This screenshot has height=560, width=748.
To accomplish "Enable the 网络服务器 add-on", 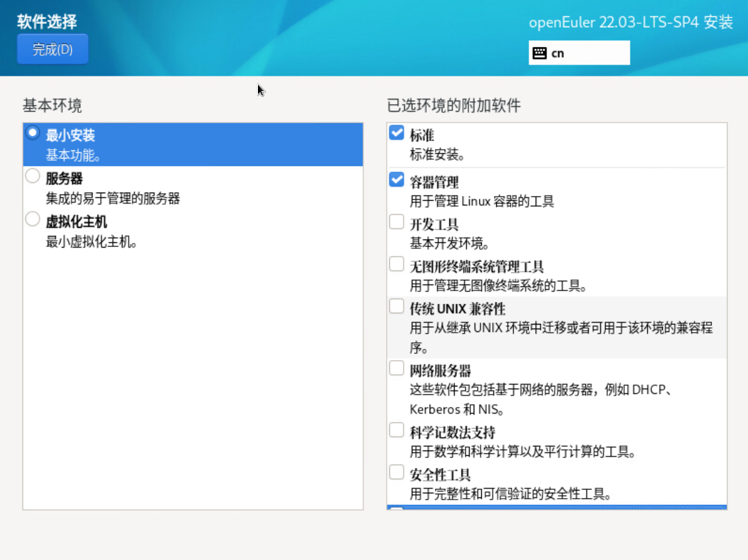I will tap(397, 367).
